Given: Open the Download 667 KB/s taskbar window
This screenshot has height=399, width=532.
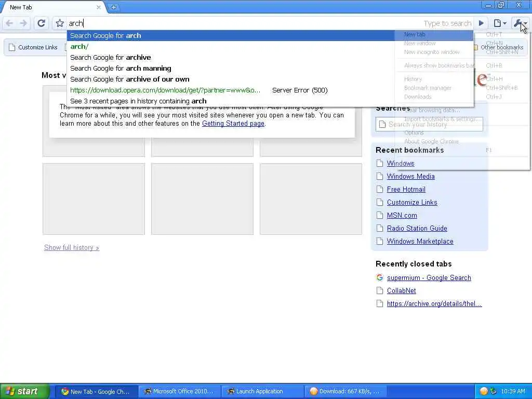Looking at the screenshot, I should coord(345,392).
